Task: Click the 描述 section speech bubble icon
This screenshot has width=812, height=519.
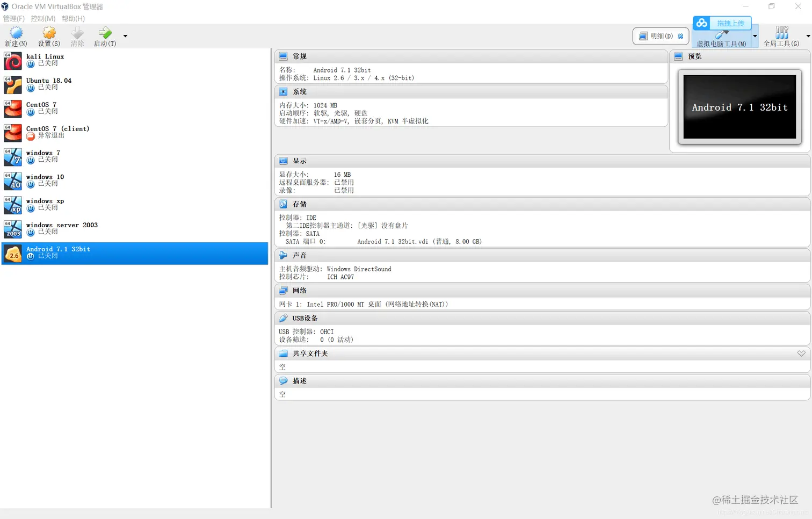Action: [283, 381]
